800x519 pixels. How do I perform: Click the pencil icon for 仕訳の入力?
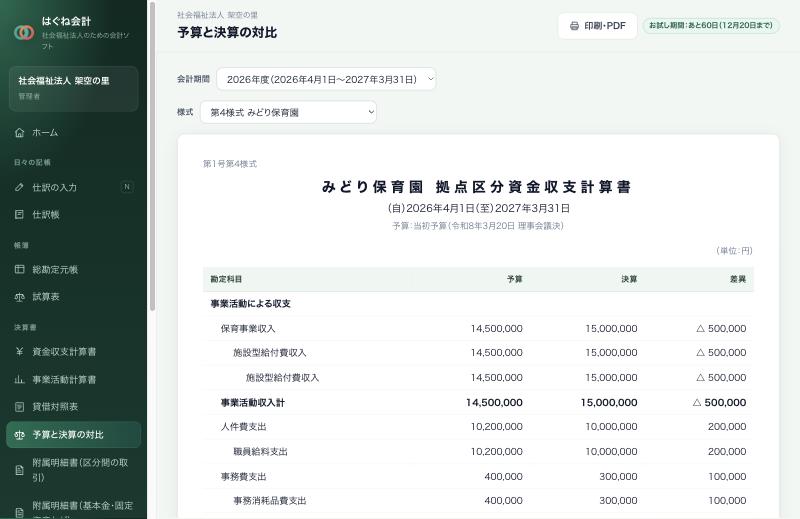point(19,187)
